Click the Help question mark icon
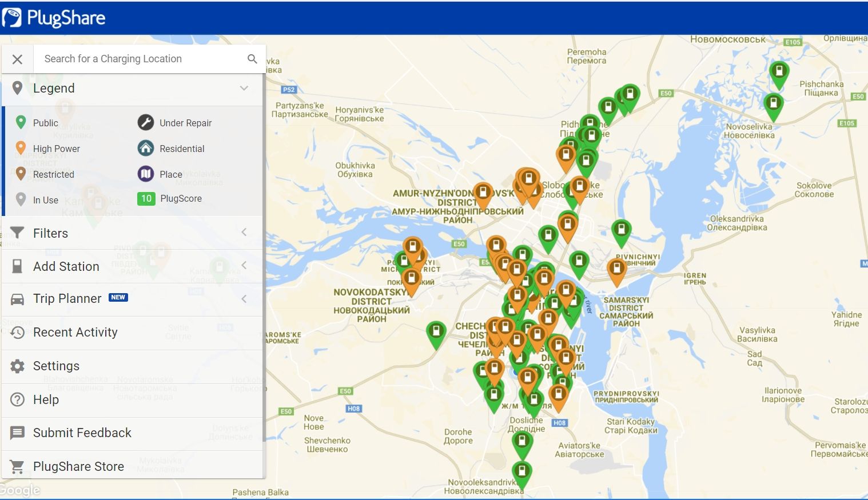 17,399
